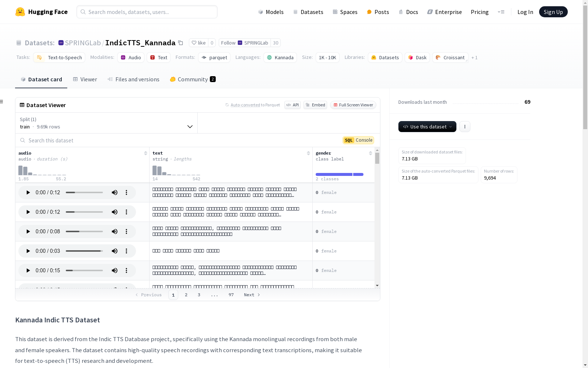Viewport: 588px width, 368px height.
Task: Play the first audio sample (0:12)
Action: pos(28,192)
